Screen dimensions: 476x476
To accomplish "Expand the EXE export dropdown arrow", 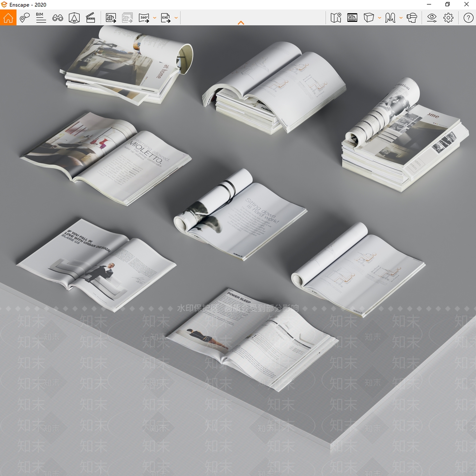I will [x=176, y=18].
